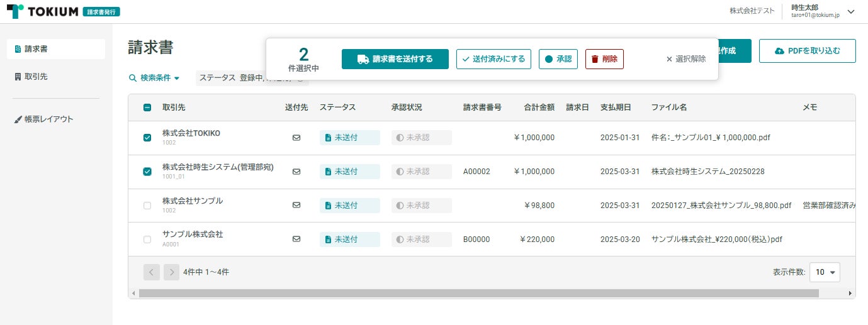
Task: Click 選択解除 to clear the selection
Action: [686, 59]
